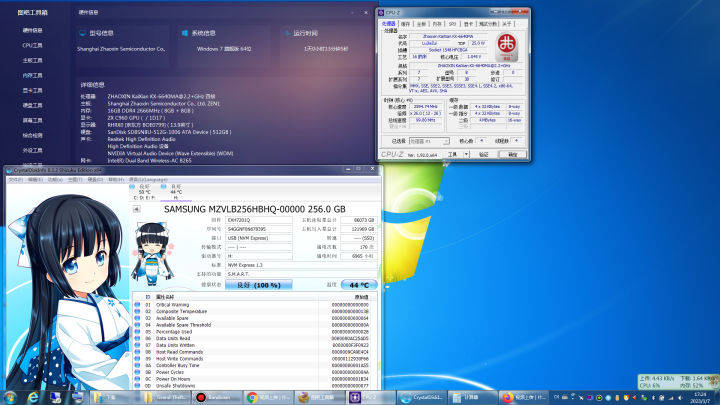Select 外设工具 in the toolbox sidebar
Image resolution: width=720 pixels, height=405 pixels.
[x=33, y=150]
